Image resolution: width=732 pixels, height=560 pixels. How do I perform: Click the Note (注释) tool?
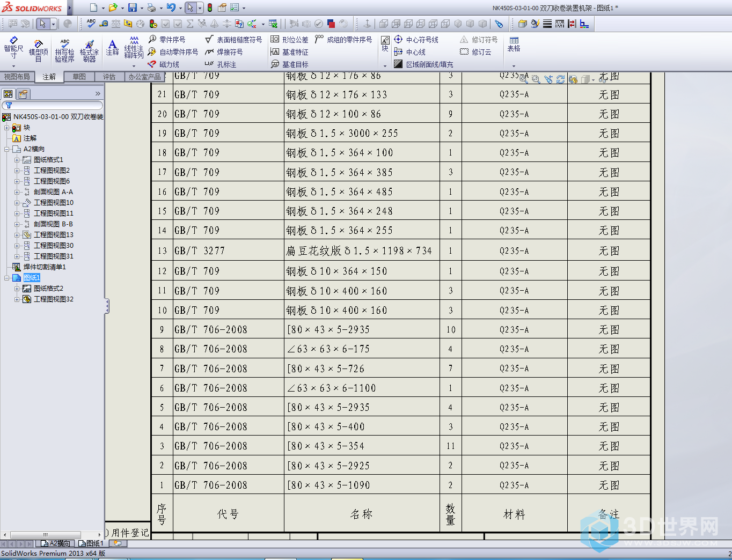point(112,47)
